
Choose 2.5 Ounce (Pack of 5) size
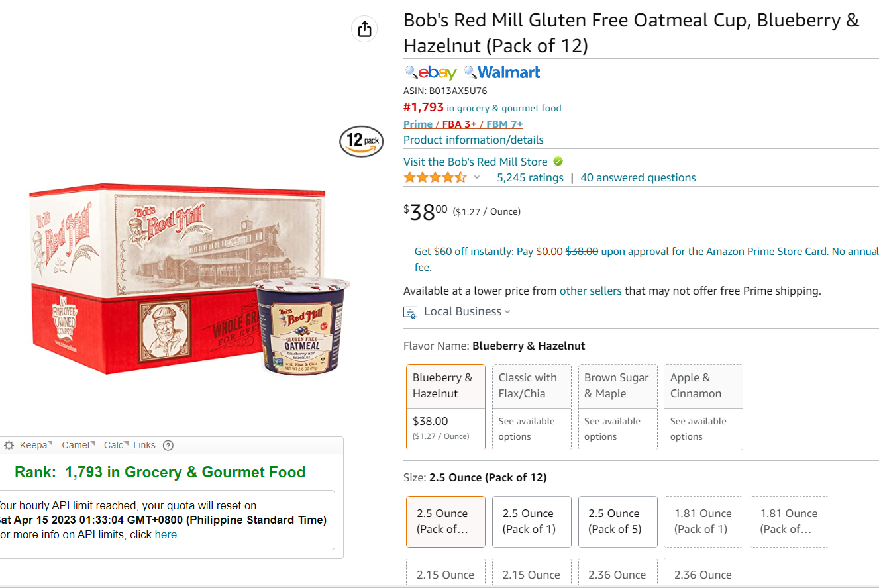617,522
